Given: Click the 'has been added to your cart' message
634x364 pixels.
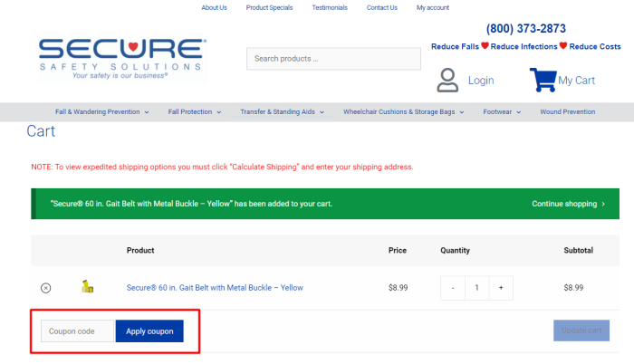Looking at the screenshot, I should 191,204.
